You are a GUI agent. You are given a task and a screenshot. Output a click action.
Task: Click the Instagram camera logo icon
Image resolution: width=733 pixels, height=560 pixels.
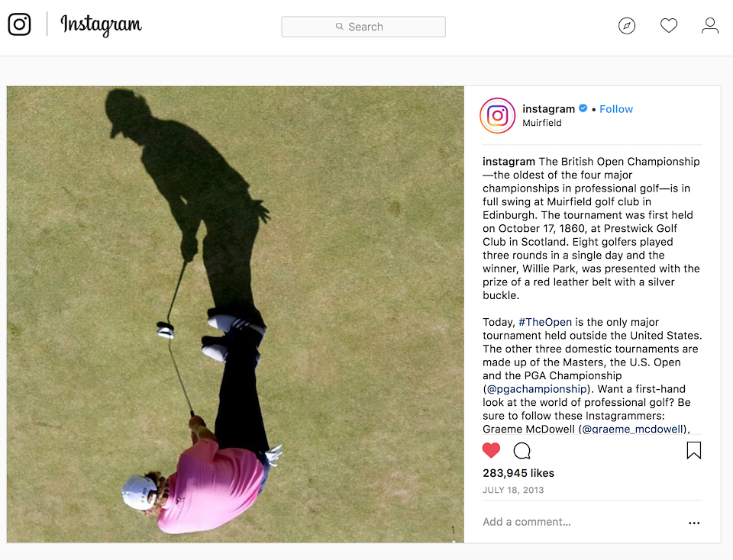[x=20, y=24]
